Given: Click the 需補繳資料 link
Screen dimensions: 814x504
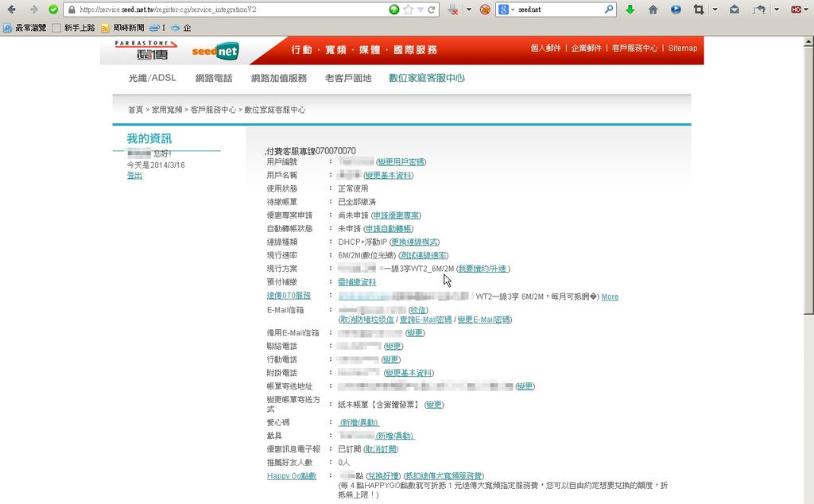Looking at the screenshot, I should tap(357, 282).
